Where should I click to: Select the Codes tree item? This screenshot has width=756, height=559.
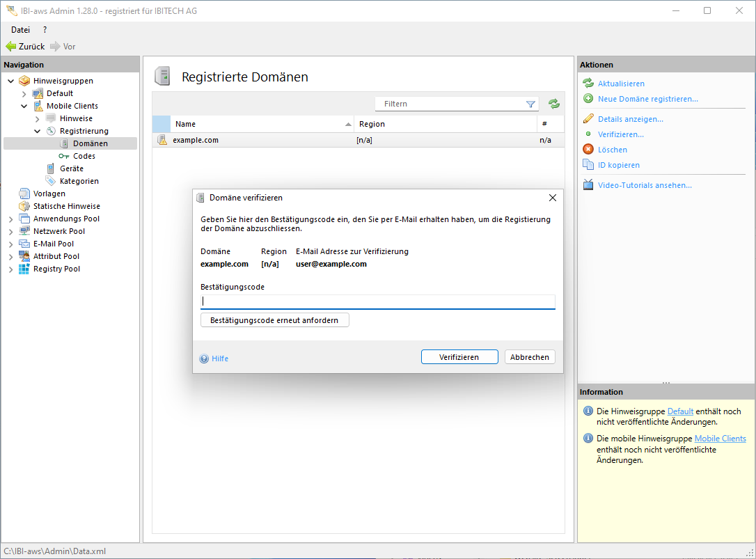[x=84, y=156]
